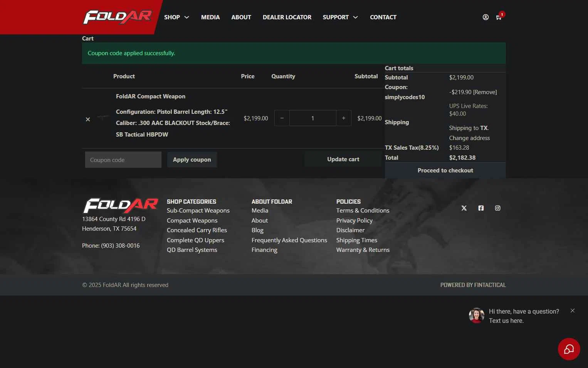Remove FoldAR Compact Weapon from cart
This screenshot has width=588, height=368.
pos(88,119)
